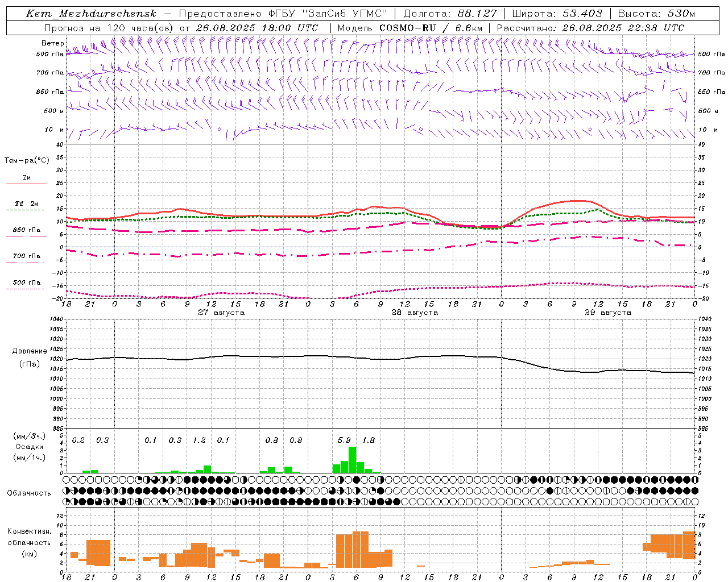
Task: Click 'Рассчитано: 26.08.2025 22:38 UTC' text
Action: [x=590, y=28]
